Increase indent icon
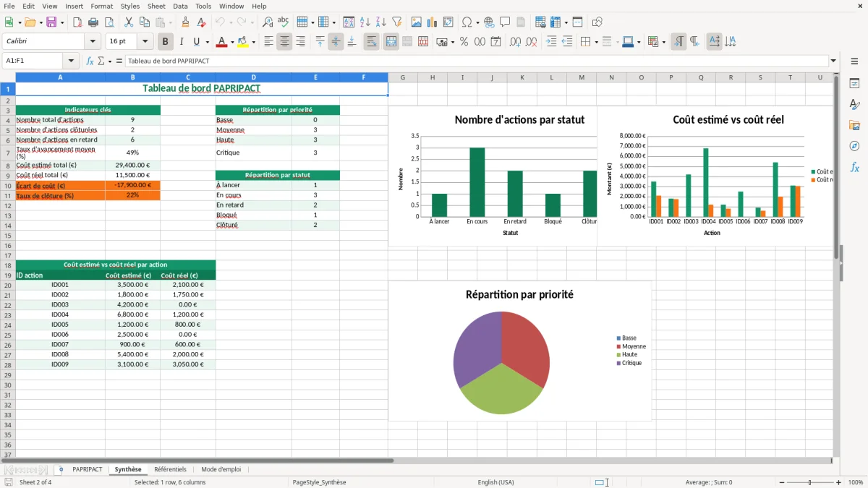The width and height of the screenshot is (868, 488). click(x=551, y=42)
